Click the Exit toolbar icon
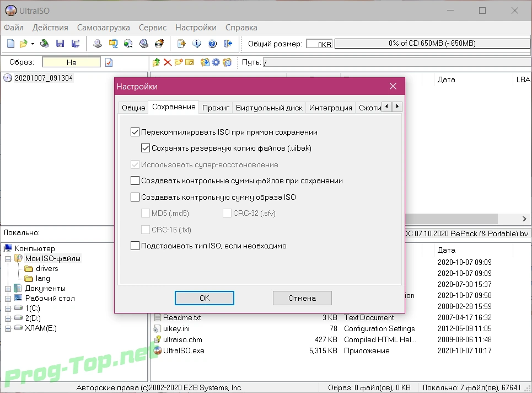 [x=228, y=44]
